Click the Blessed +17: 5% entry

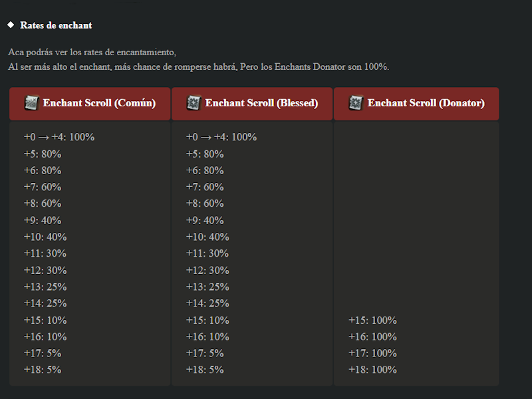(205, 353)
